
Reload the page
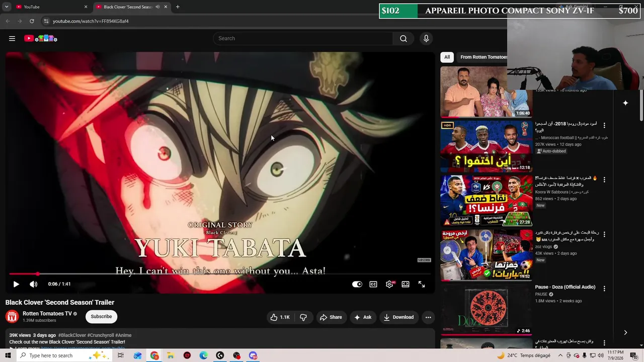(32, 21)
